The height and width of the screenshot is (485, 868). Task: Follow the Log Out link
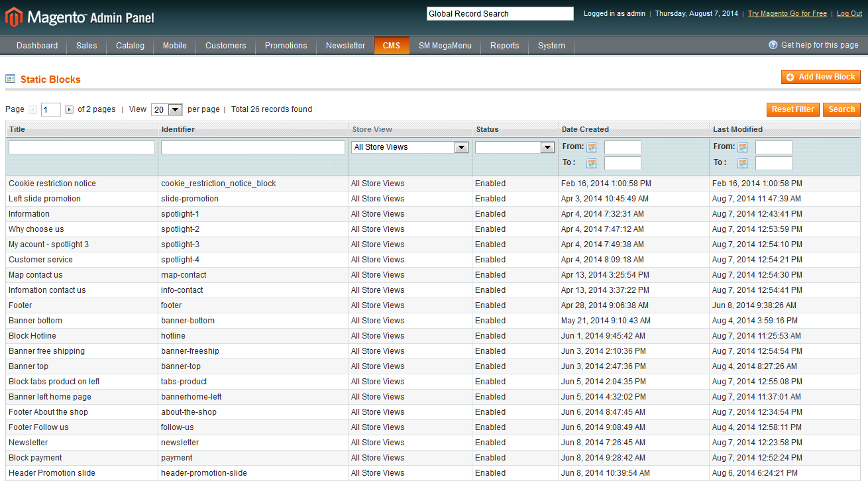(x=849, y=14)
